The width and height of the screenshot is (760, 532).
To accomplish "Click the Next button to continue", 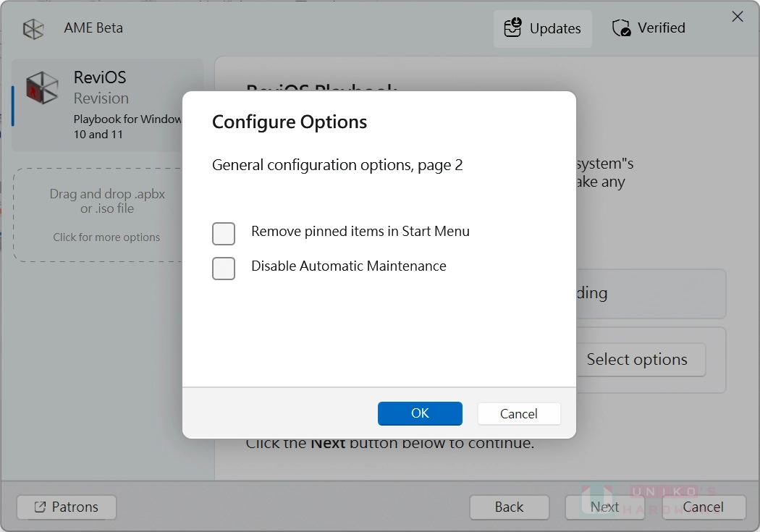I will pyautogui.click(x=605, y=507).
